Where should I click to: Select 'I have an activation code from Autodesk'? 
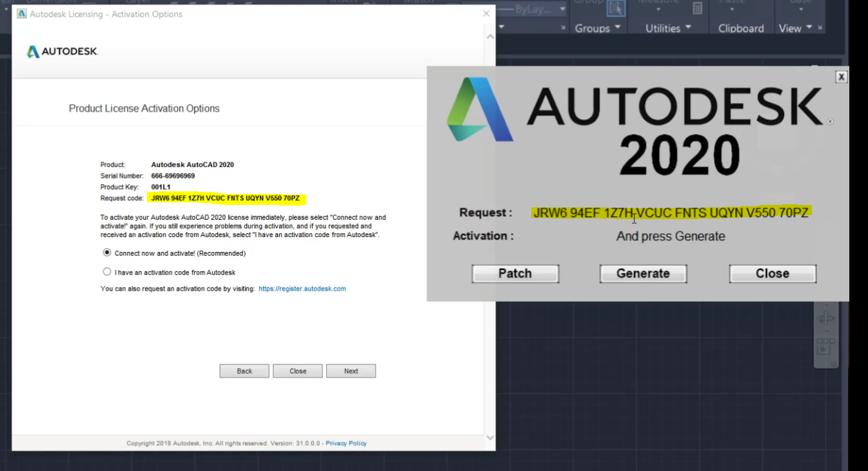tap(107, 272)
